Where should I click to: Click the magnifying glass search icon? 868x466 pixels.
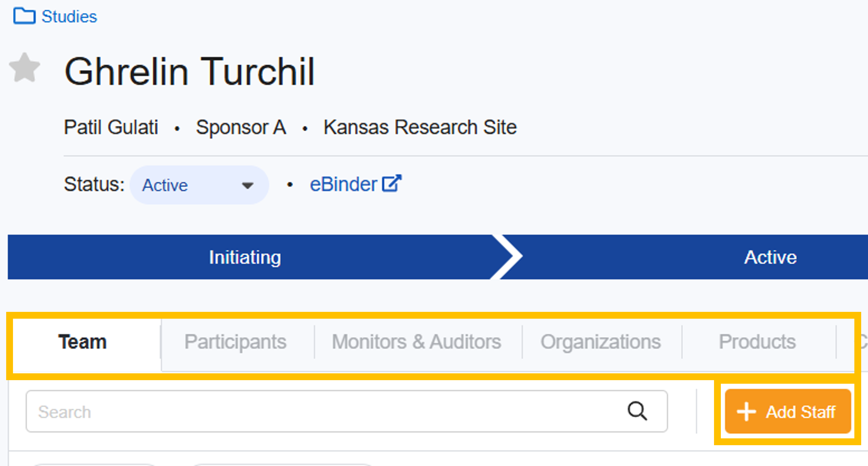[x=637, y=411]
